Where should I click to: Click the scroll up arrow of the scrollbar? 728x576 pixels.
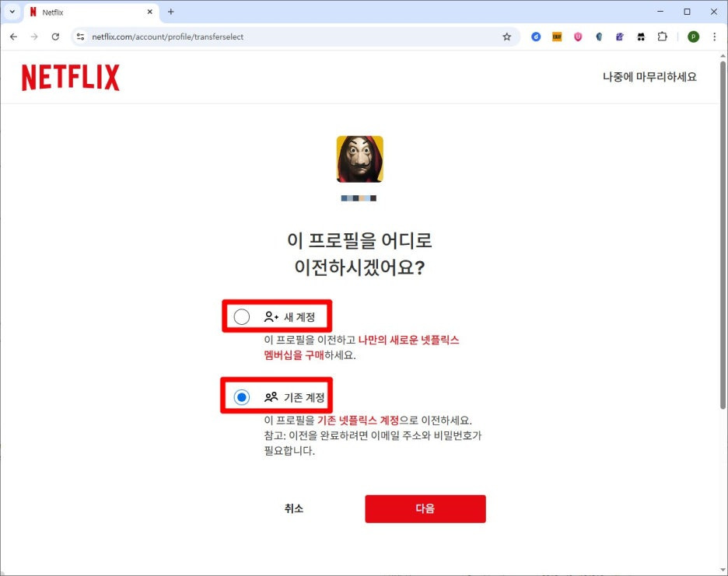click(723, 56)
